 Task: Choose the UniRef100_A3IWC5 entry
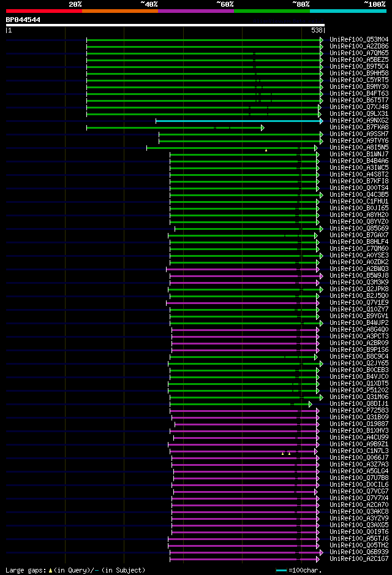[359, 167]
